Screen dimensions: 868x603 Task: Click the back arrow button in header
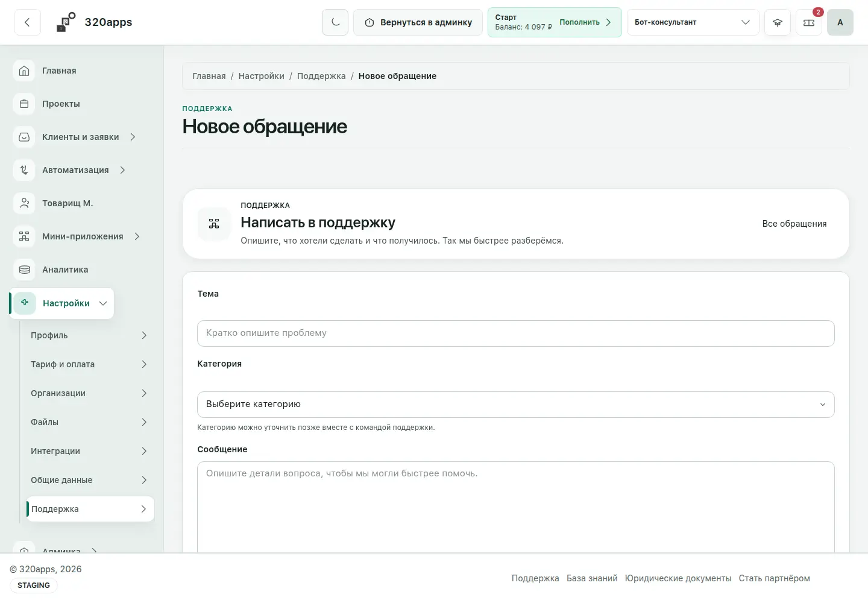pos(27,22)
